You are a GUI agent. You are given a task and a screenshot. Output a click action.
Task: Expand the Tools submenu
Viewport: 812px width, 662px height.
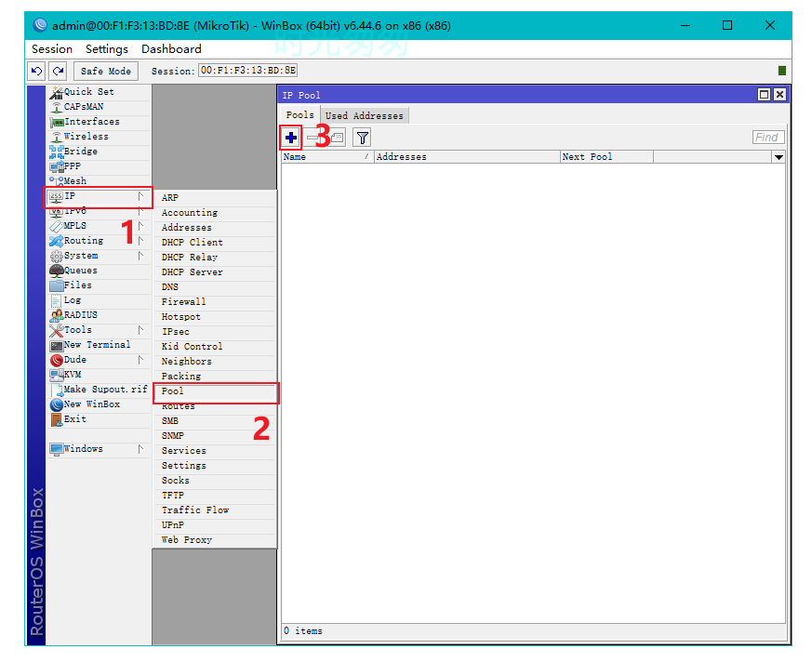pos(99,330)
